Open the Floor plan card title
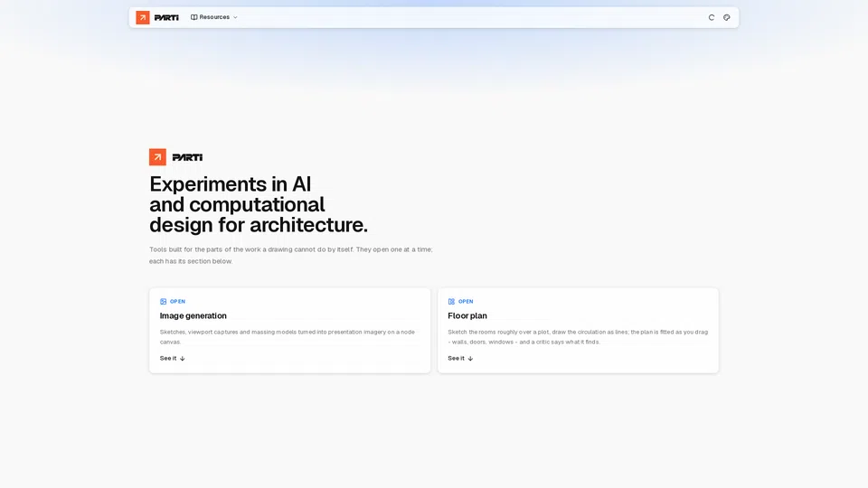Screen dimensions: 868x488 coord(467,316)
